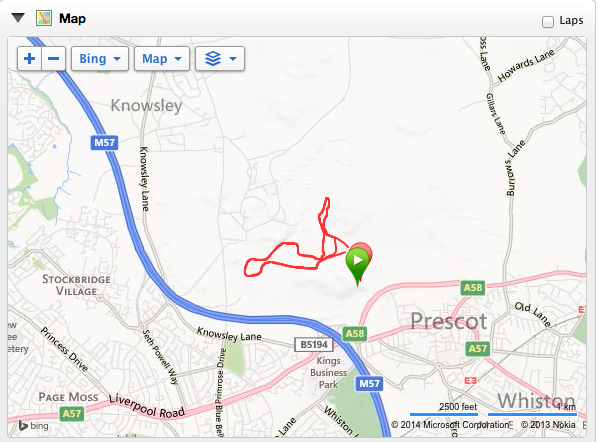Enable the Laps checkbox
The image size is (598, 442).
click(548, 22)
